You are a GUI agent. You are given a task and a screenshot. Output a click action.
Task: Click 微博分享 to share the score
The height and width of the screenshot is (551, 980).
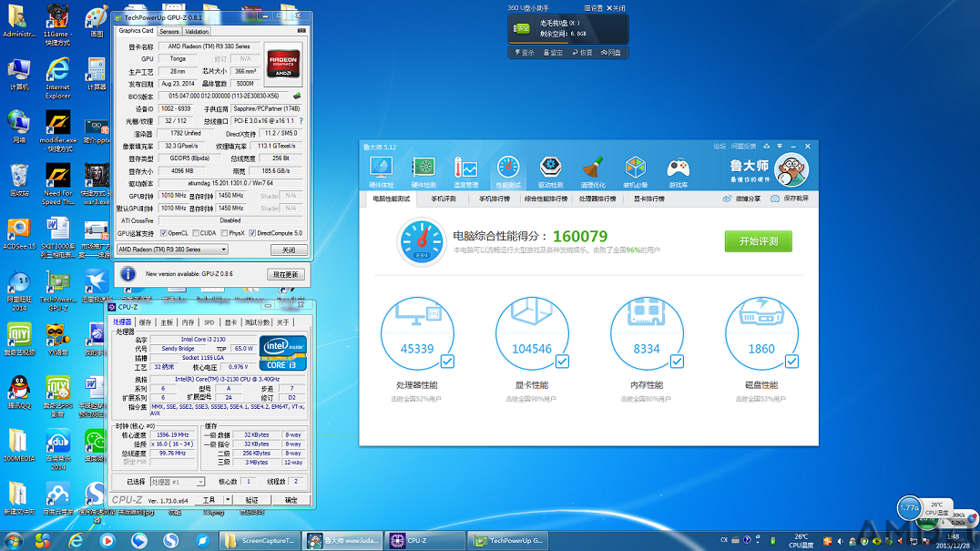coord(742,199)
